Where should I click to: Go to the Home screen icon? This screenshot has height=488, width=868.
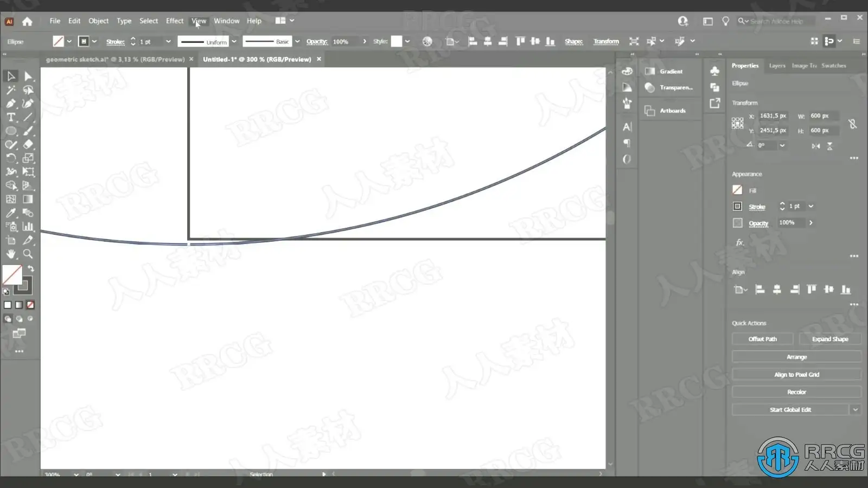click(x=27, y=21)
